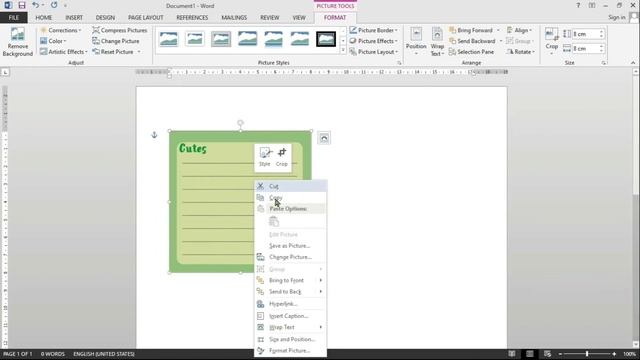640x360 pixels.
Task: Open Send to Back submenu
Action: click(x=290, y=292)
